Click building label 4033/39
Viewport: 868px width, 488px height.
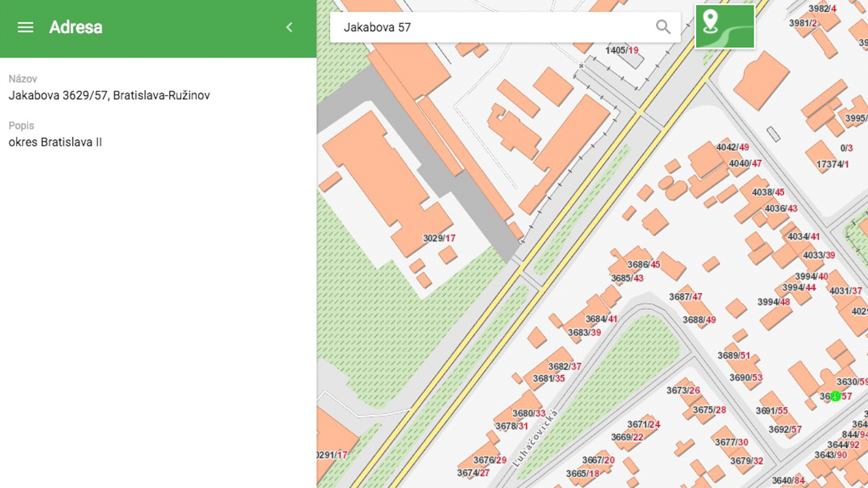point(819,255)
